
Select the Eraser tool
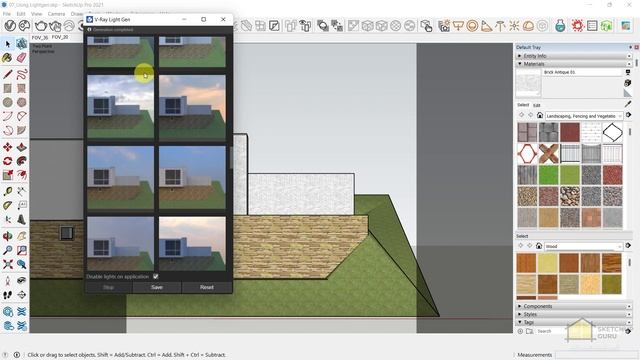[x=22, y=58]
